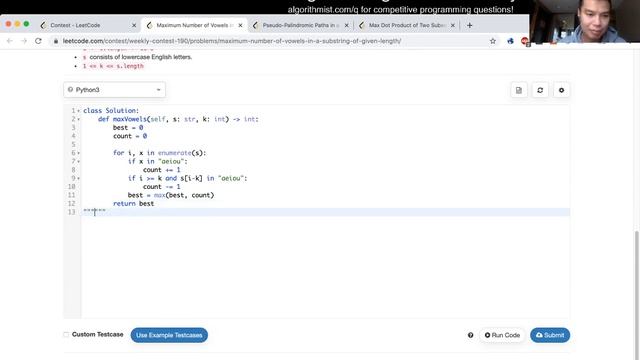Viewport: 640px width, 360px height.
Task: Collapse the class Solution fold arrow on line 1
Action: tap(78, 111)
